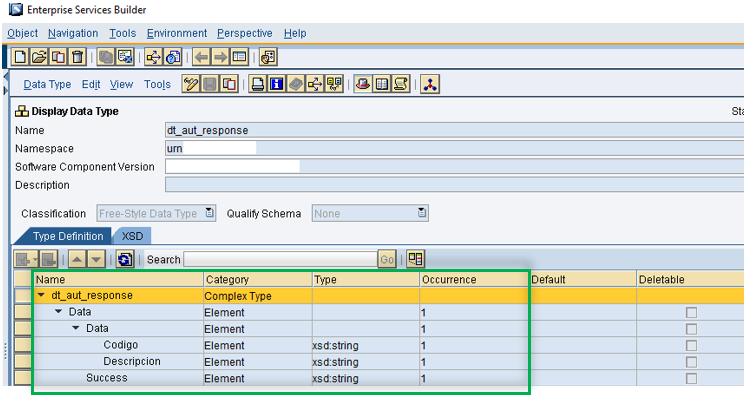Screen dimensions: 744x399
Task: Open the Navigation menu
Action: (x=73, y=33)
